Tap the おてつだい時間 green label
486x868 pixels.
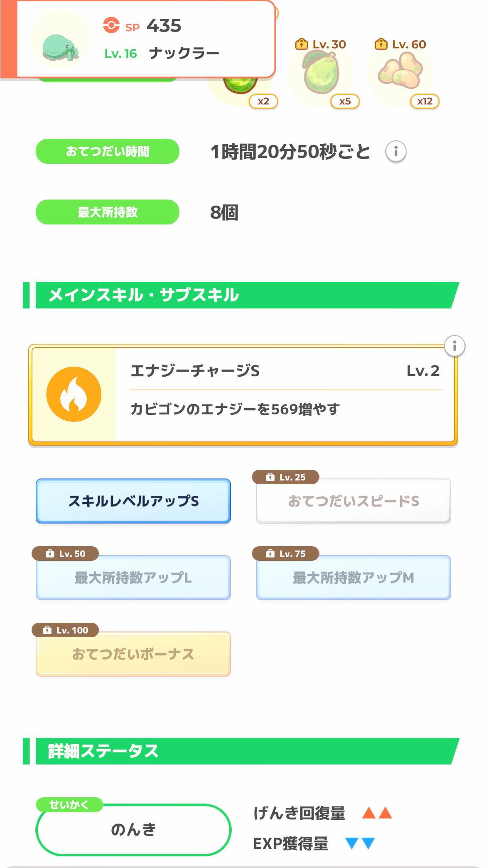108,151
